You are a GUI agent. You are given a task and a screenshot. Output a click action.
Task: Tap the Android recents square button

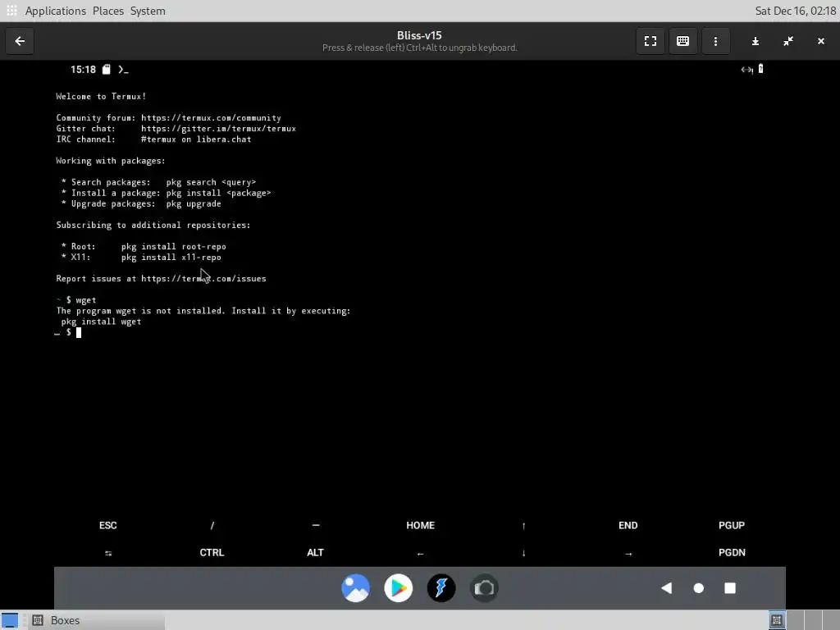(730, 588)
